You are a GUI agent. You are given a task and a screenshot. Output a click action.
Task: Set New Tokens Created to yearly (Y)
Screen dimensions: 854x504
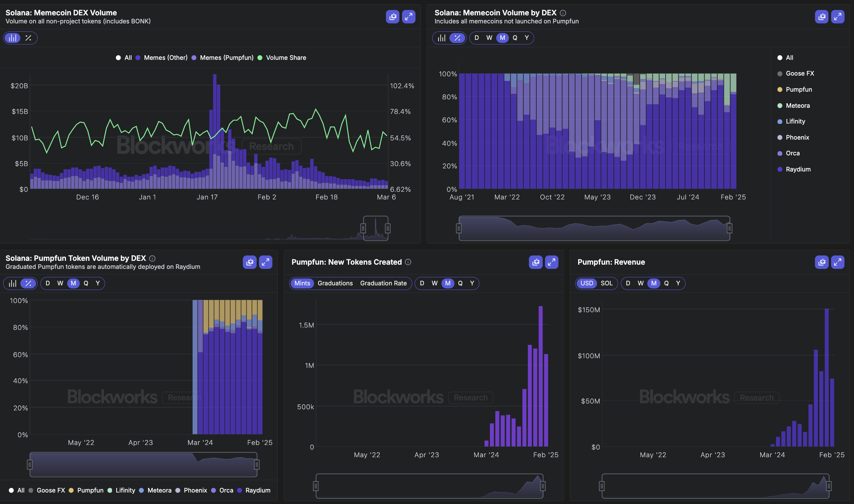pyautogui.click(x=472, y=283)
